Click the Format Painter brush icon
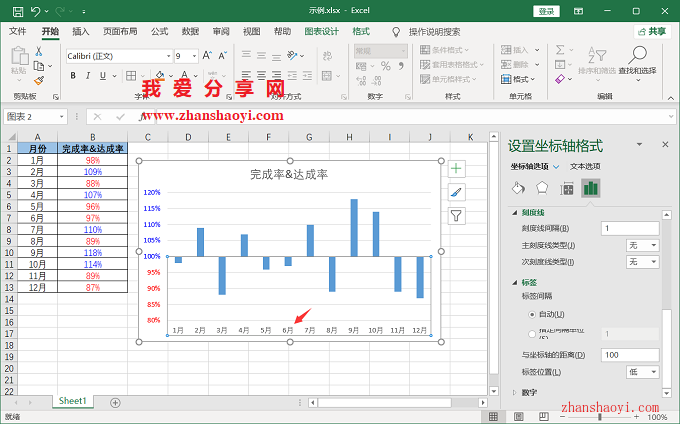 [x=39, y=81]
